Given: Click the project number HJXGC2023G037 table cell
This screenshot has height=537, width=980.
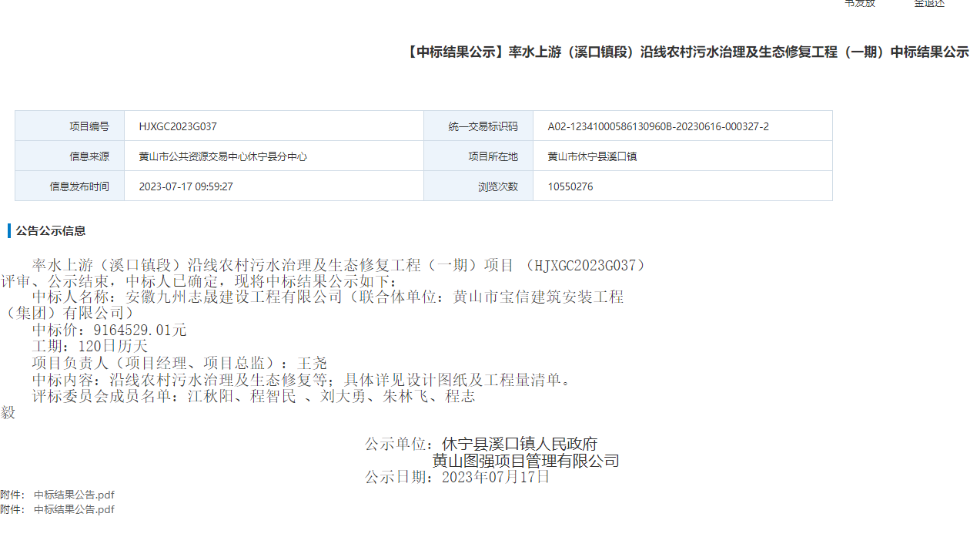Looking at the screenshot, I should pos(172,126).
